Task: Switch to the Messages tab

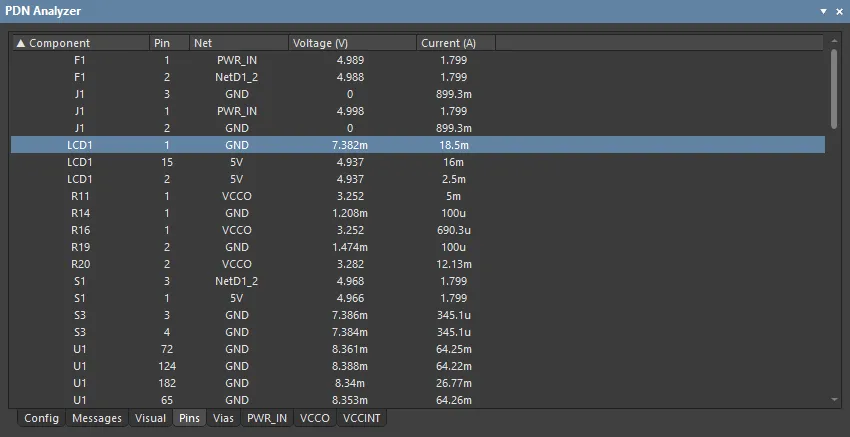Action: click(x=97, y=418)
